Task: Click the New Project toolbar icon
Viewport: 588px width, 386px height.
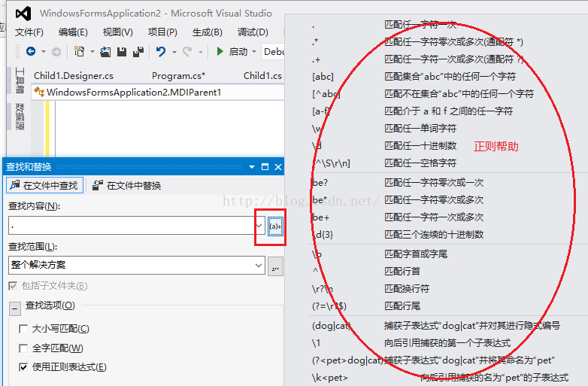Action: tap(80, 51)
